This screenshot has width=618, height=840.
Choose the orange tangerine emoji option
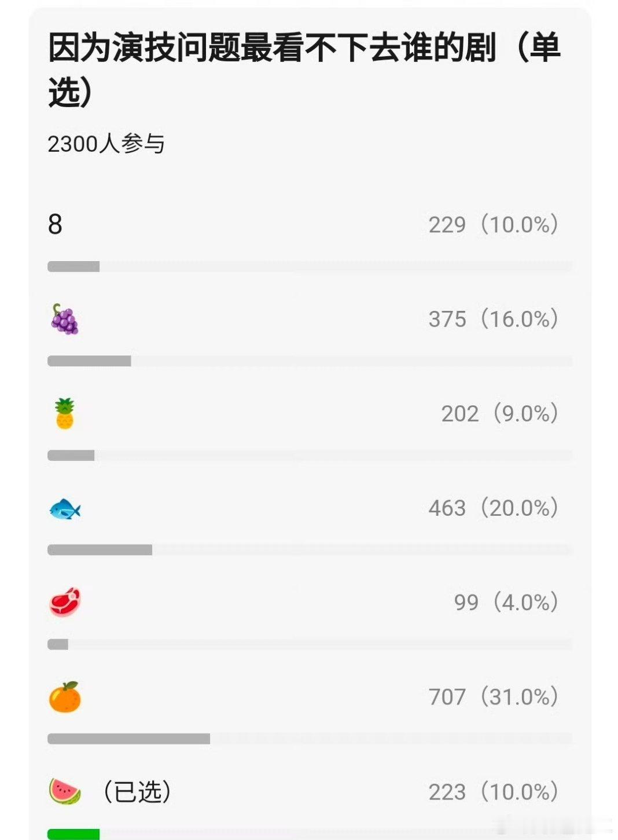pos(65,697)
